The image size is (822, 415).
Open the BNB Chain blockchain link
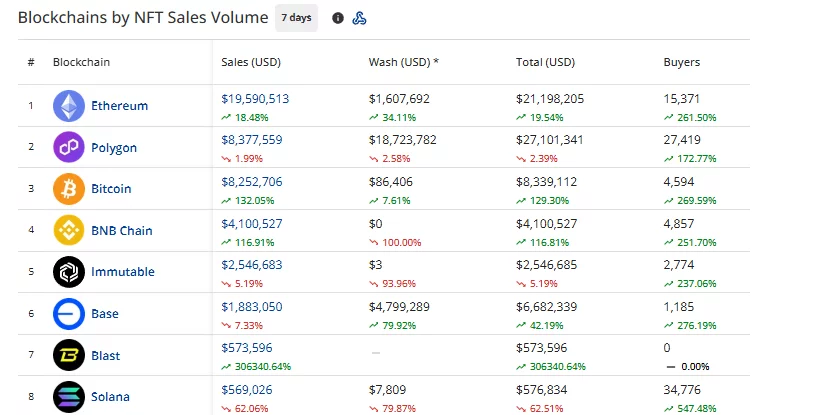(122, 231)
